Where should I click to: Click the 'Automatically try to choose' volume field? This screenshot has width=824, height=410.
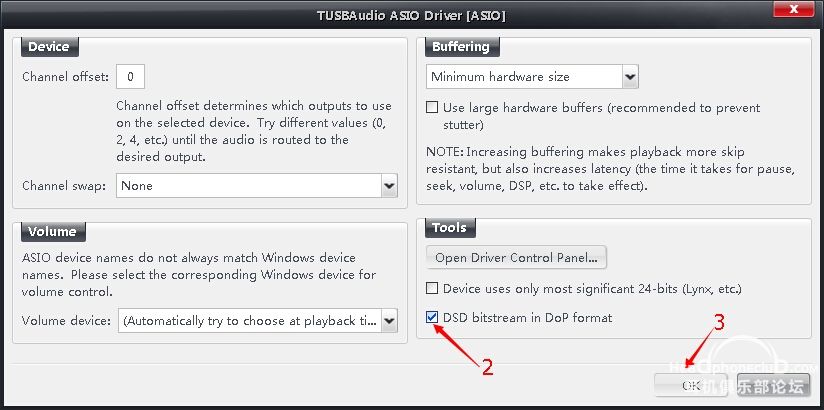coord(250,321)
